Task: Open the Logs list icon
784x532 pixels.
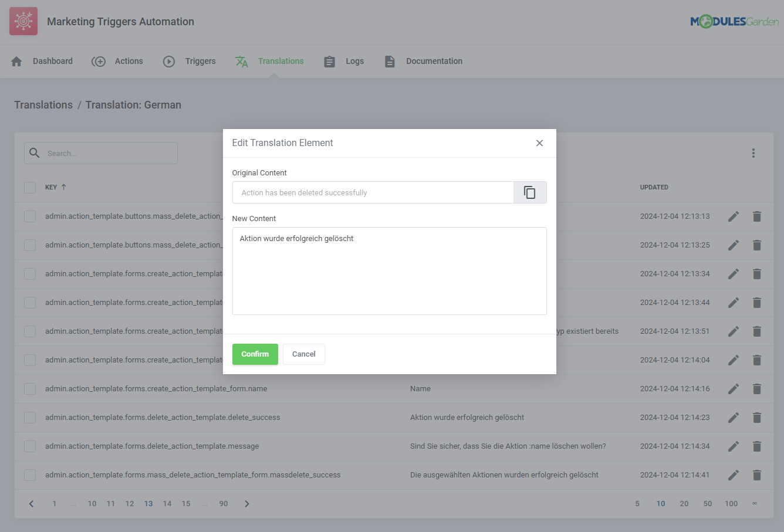Action: (x=329, y=61)
